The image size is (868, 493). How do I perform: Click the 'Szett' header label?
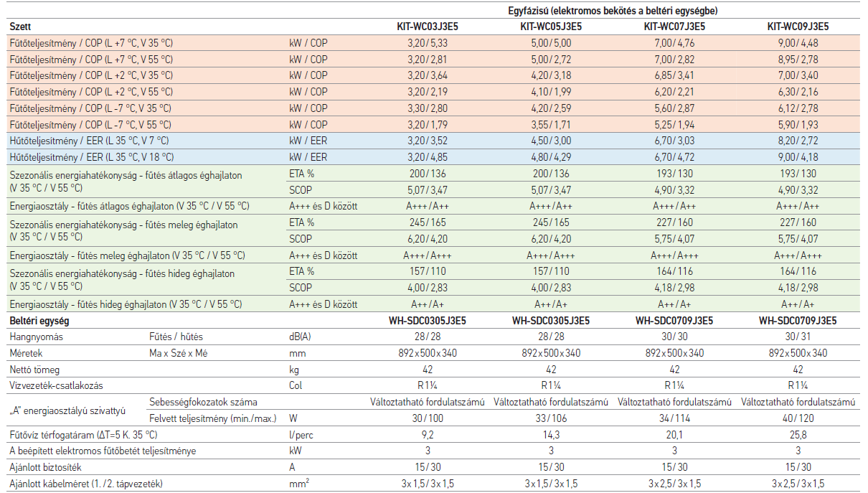(21, 27)
